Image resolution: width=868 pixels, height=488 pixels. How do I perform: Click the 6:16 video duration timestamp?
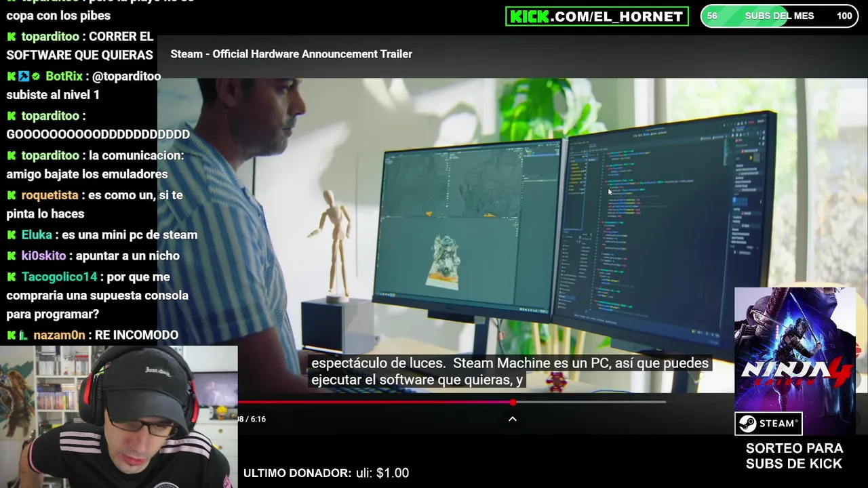click(258, 420)
